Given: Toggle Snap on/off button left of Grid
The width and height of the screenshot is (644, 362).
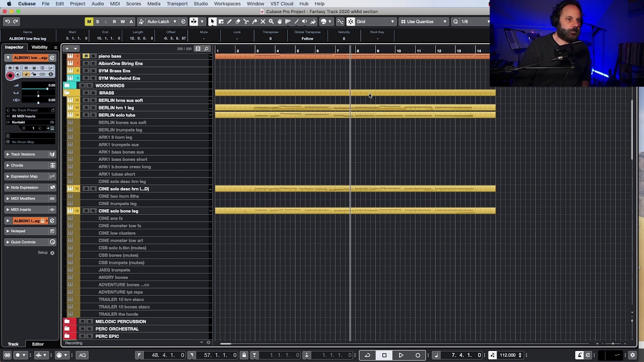Looking at the screenshot, I should (351, 21).
